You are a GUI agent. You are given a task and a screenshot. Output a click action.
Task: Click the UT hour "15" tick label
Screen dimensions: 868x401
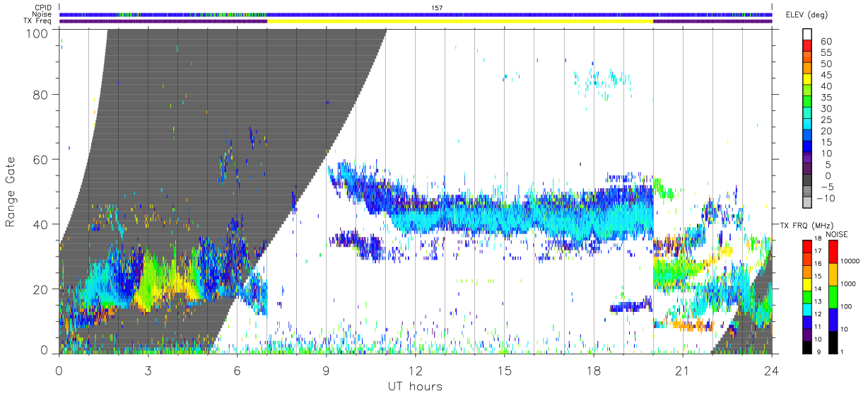(504, 371)
